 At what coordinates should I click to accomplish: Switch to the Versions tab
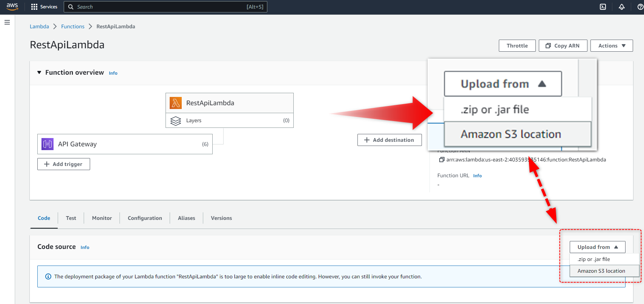(x=221, y=218)
